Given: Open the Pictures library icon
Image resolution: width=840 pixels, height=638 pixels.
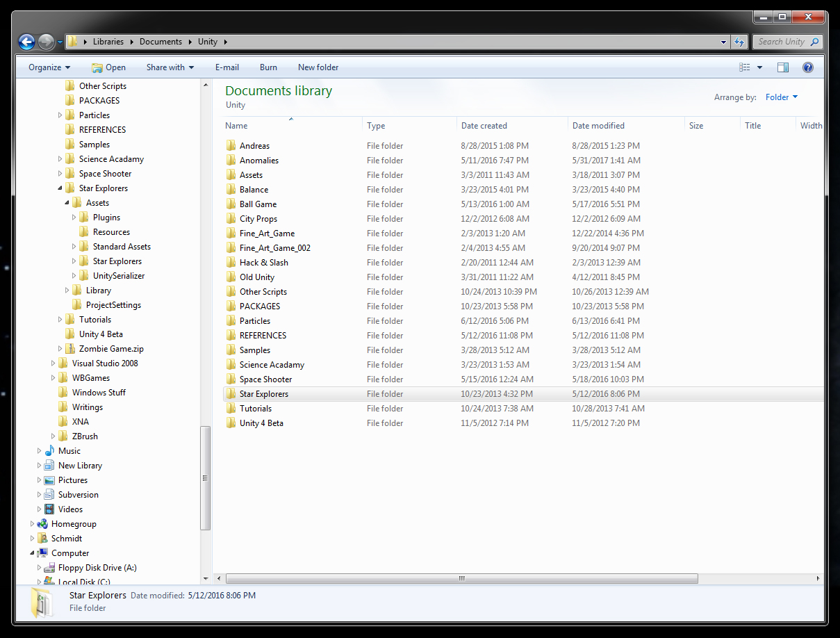Looking at the screenshot, I should 49,480.
